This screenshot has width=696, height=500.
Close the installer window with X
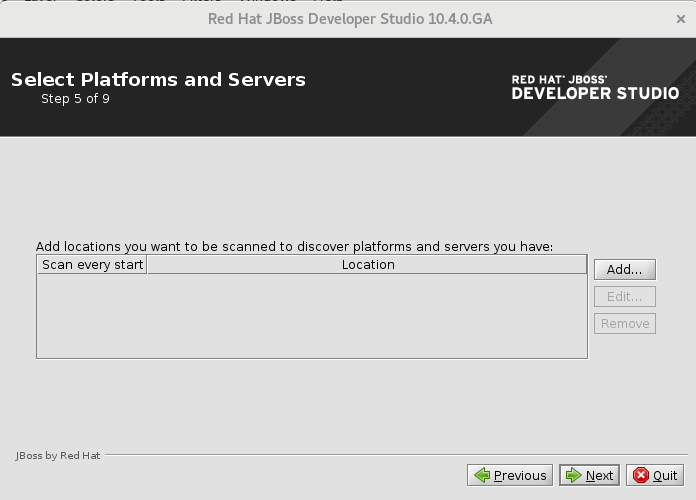tap(680, 19)
